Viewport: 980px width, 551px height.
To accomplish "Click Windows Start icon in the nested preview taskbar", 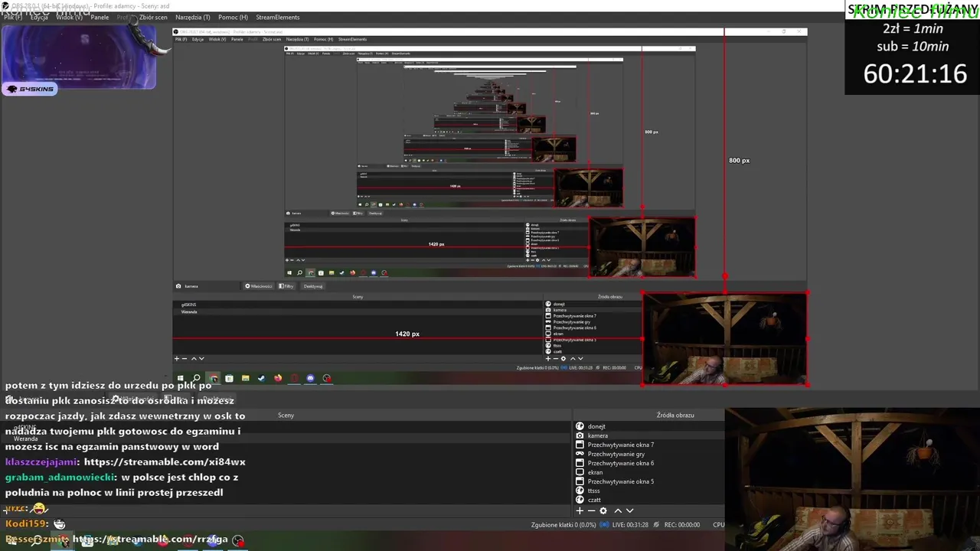I will pos(181,378).
